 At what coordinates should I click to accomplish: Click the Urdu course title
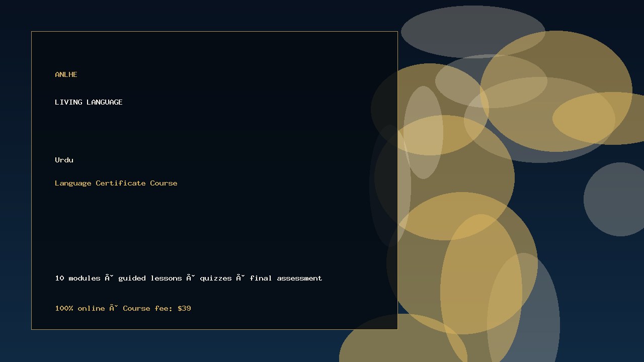click(64, 160)
